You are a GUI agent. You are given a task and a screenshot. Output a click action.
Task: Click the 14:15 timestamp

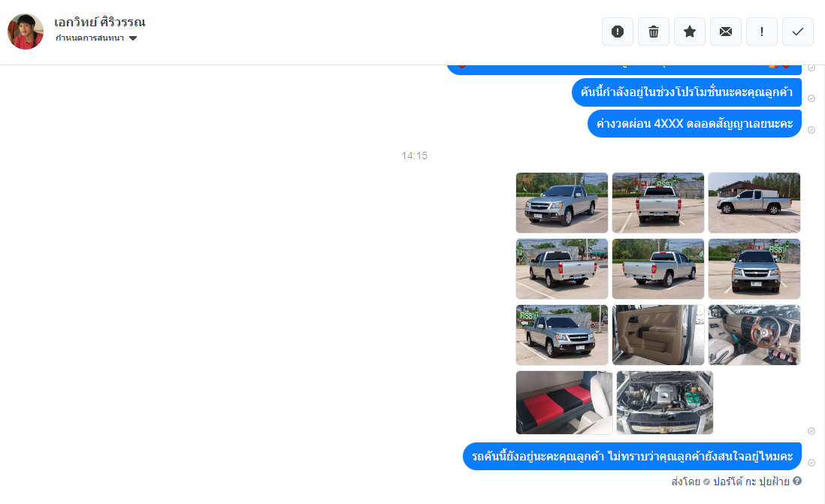[415, 155]
